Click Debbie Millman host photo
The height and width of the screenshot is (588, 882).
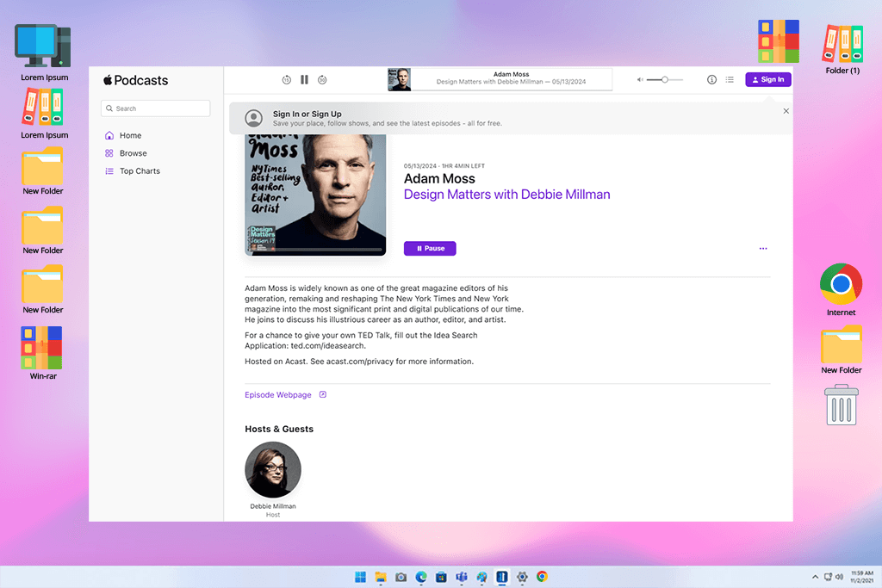coord(273,470)
